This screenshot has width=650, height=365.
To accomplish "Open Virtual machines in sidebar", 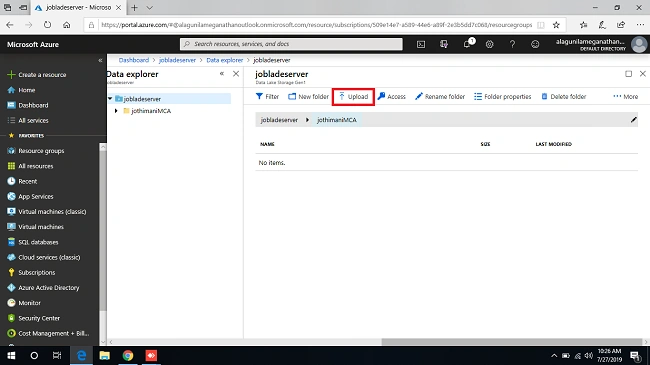I will tap(36, 227).
